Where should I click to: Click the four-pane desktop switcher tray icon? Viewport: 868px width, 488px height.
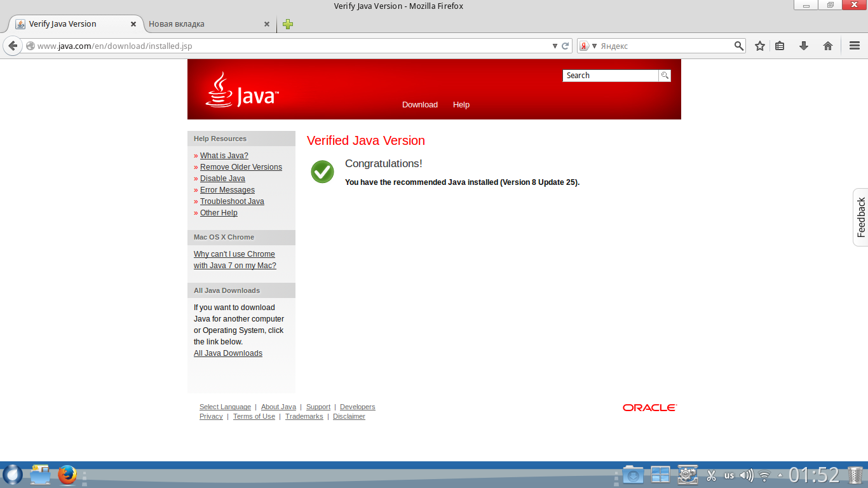point(660,475)
